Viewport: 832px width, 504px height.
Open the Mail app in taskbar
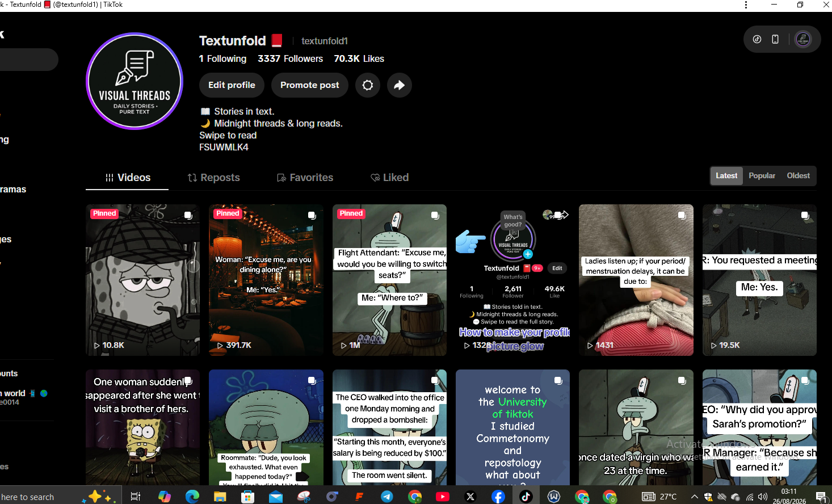pos(276,497)
